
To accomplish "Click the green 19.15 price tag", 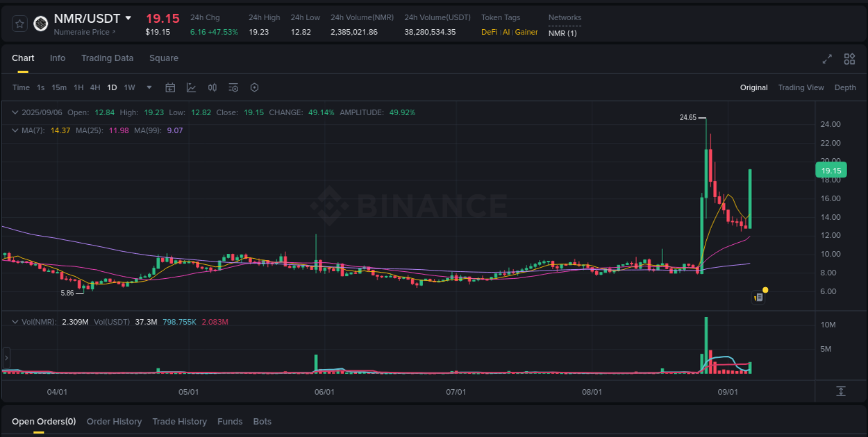I will [x=831, y=169].
